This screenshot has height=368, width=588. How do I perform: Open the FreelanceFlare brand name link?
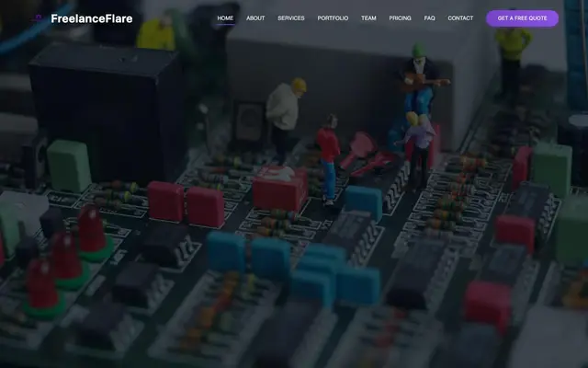click(x=92, y=18)
